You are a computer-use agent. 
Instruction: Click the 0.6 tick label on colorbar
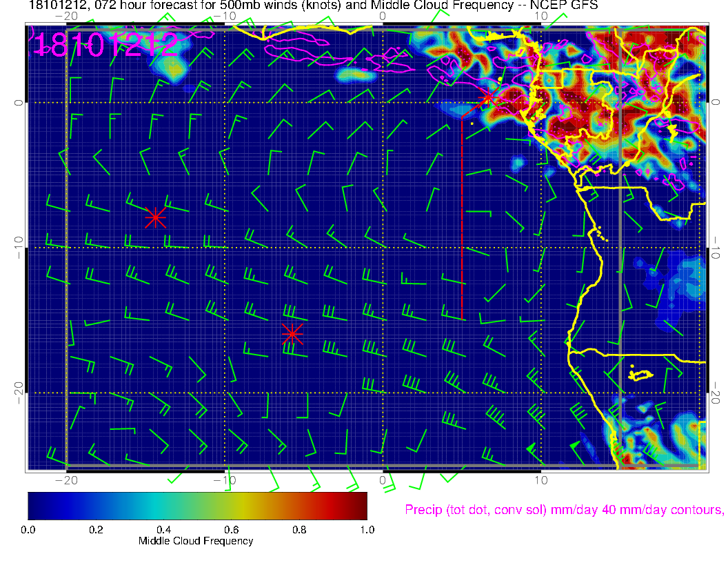pyautogui.click(x=232, y=530)
